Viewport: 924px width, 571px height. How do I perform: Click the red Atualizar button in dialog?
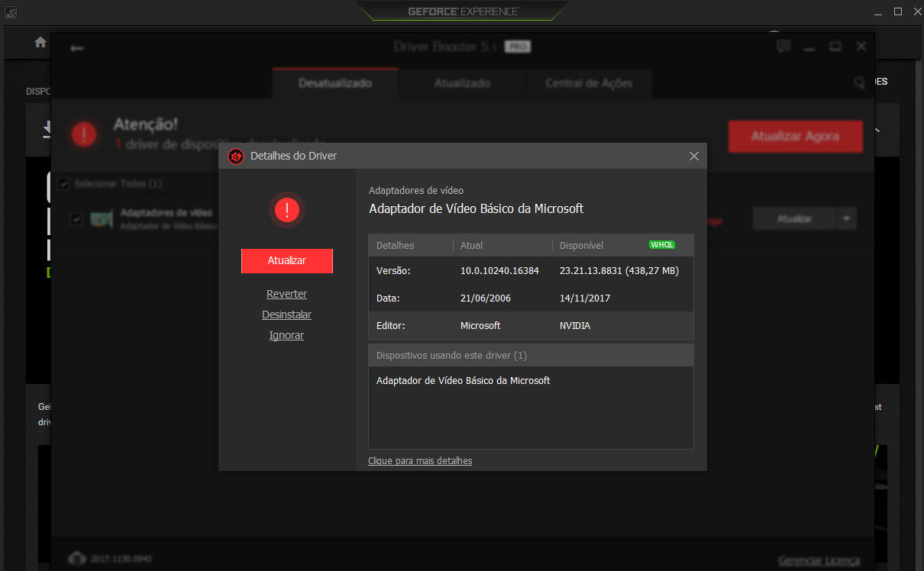point(287,260)
